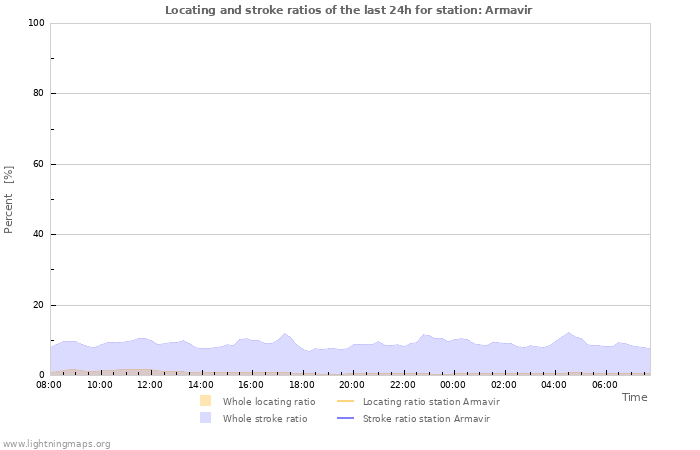Click the stroke ratio dip near 18:15
This screenshot has width=700, height=450.
coord(308,351)
